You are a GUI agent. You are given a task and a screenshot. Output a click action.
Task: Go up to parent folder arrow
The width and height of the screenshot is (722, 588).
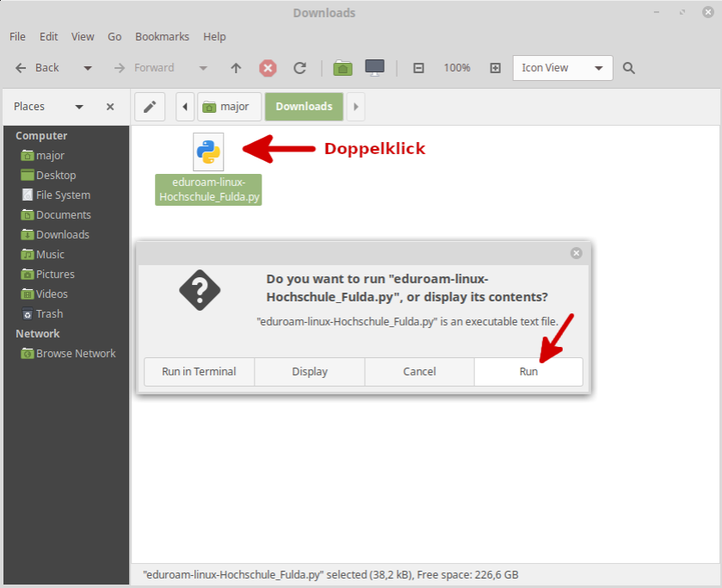(236, 68)
